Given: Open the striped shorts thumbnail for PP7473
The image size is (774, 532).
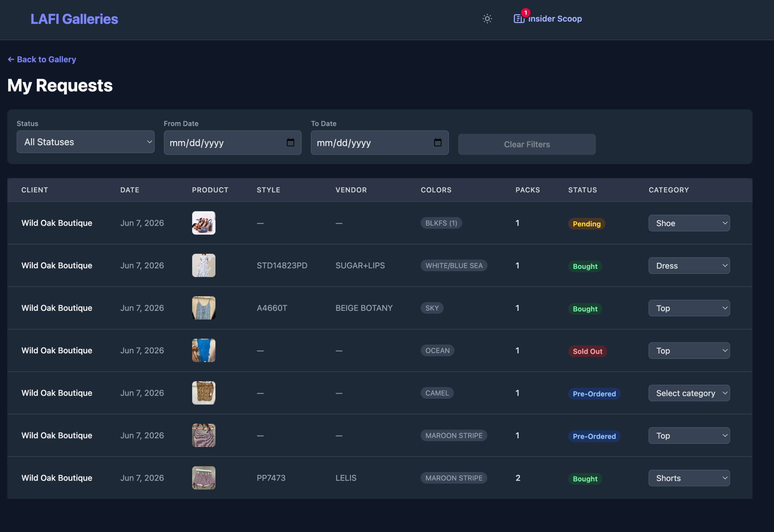Looking at the screenshot, I should (x=204, y=478).
